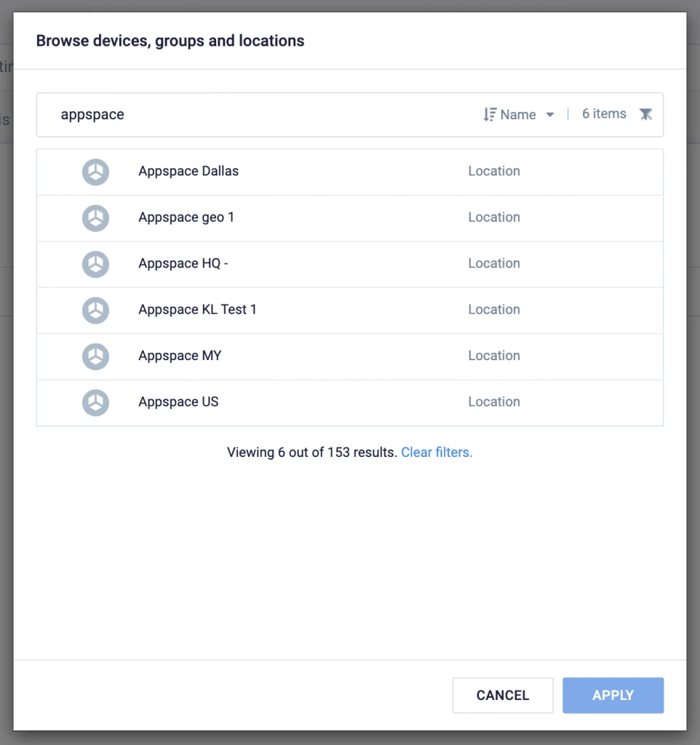Image resolution: width=700 pixels, height=745 pixels.
Task: Click Location label in Appspace Dallas row
Action: click(x=494, y=171)
